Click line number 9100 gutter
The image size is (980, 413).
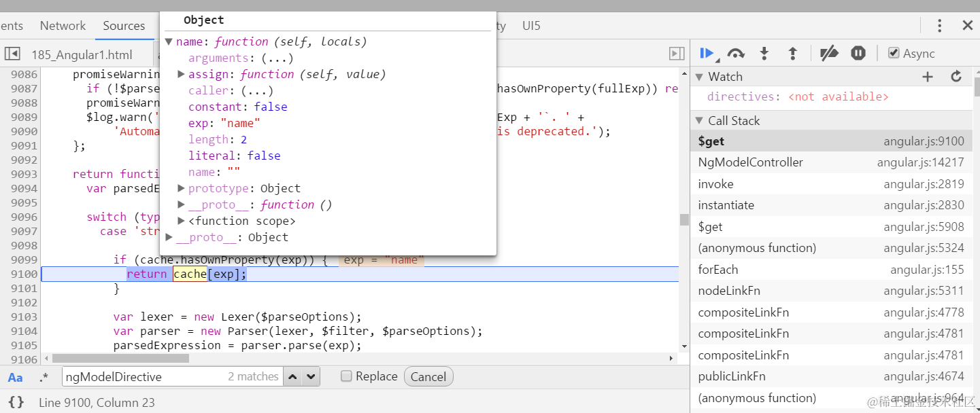[x=24, y=274]
